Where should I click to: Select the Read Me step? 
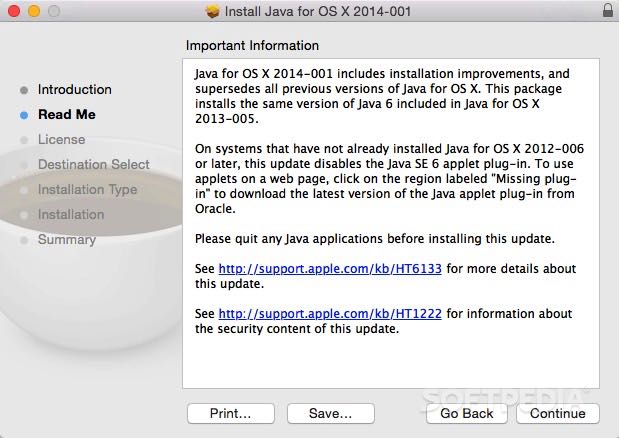tap(67, 114)
